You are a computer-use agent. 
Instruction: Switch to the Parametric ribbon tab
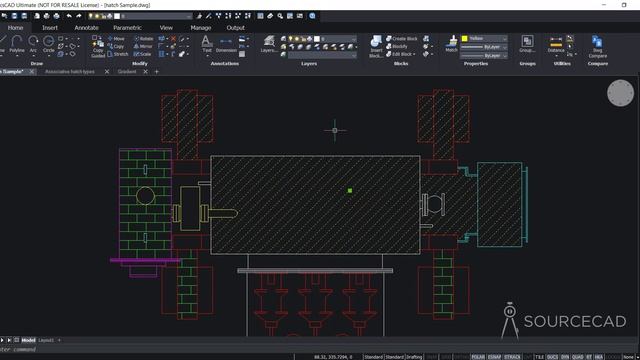[x=127, y=28]
